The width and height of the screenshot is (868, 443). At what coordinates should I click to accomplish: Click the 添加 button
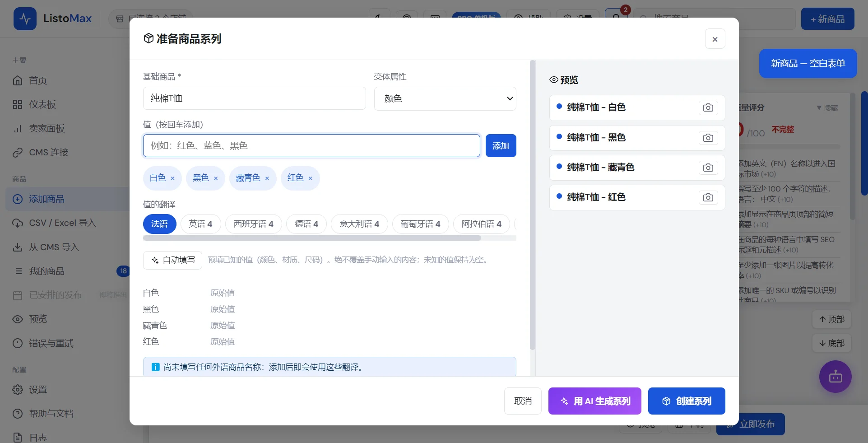[501, 146]
